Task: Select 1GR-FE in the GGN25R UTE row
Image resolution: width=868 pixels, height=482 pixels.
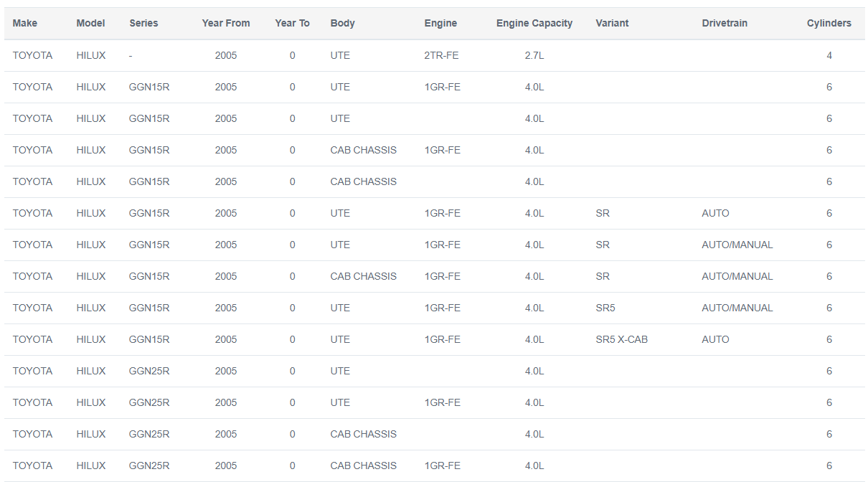Action: point(443,402)
